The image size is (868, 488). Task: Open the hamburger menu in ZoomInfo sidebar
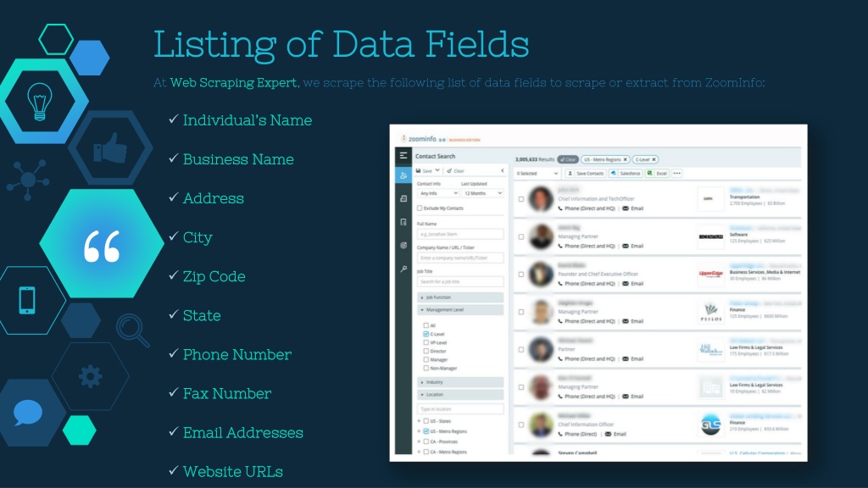[x=403, y=156]
